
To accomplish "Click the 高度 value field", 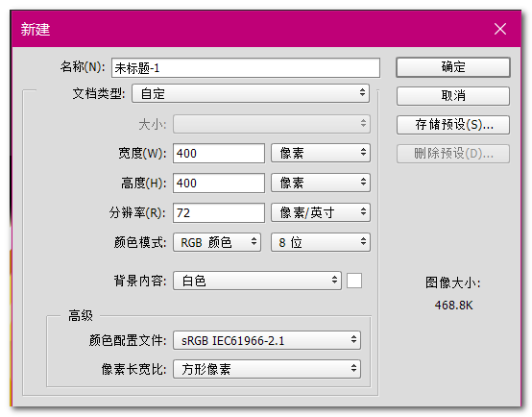I will (x=219, y=183).
